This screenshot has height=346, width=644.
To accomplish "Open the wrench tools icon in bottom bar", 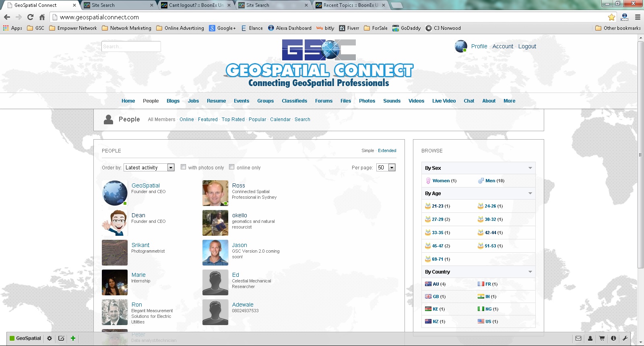I will [625, 338].
